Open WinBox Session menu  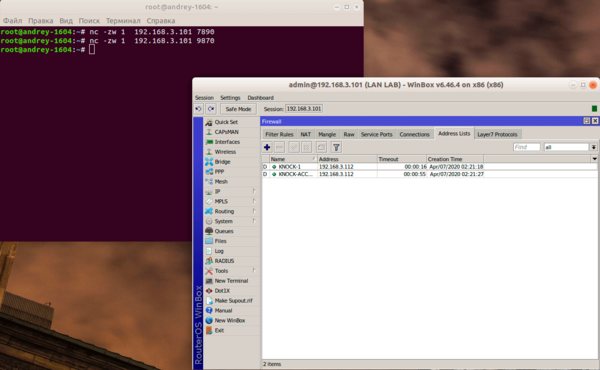[x=204, y=98]
